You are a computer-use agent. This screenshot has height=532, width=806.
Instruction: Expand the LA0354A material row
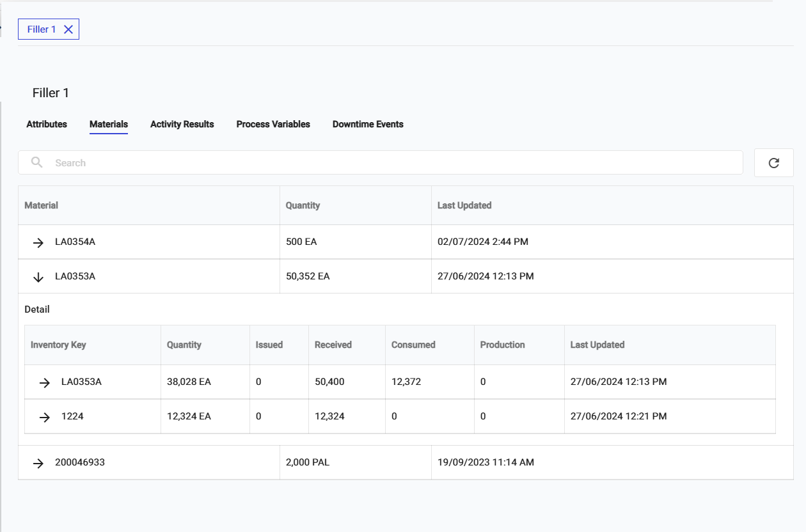tap(38, 242)
